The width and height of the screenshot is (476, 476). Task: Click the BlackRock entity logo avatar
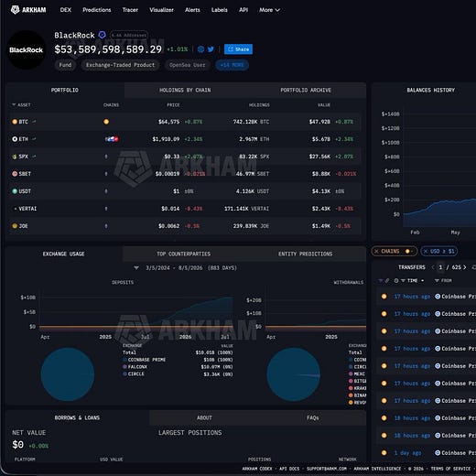pyautogui.click(x=27, y=49)
